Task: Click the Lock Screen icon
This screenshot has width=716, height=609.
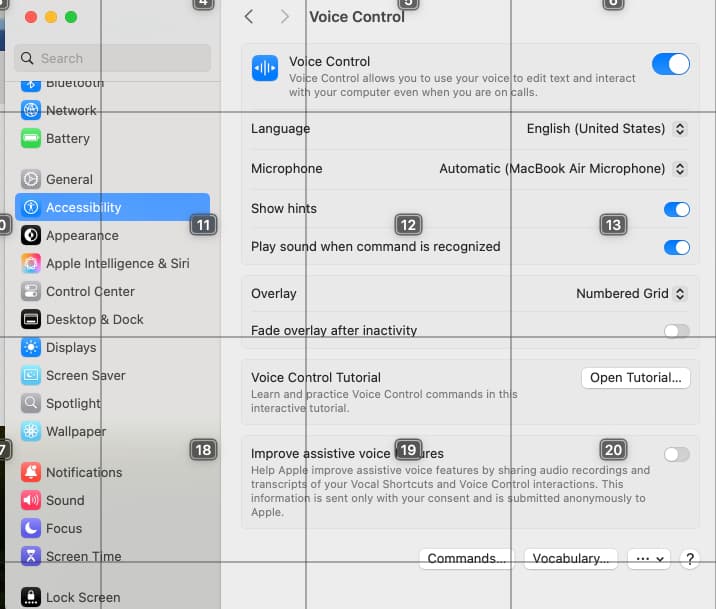Action: coord(31,597)
